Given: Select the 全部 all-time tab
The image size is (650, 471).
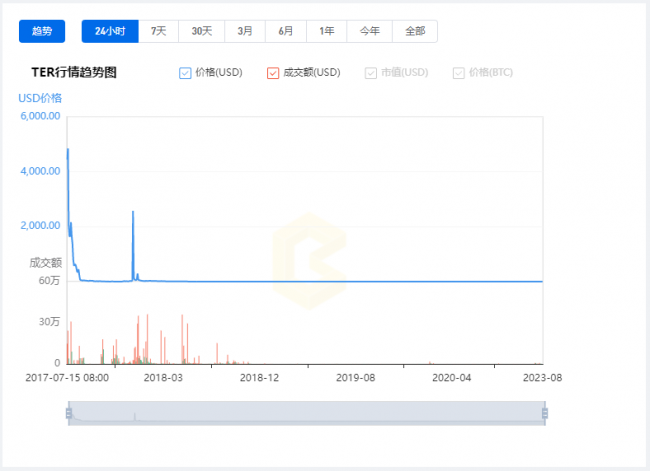Looking at the screenshot, I should (x=415, y=31).
